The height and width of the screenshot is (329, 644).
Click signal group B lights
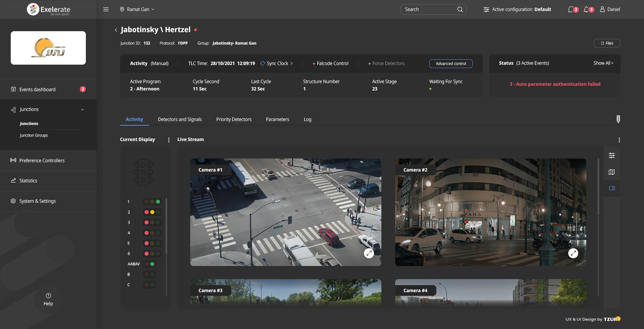150,274
